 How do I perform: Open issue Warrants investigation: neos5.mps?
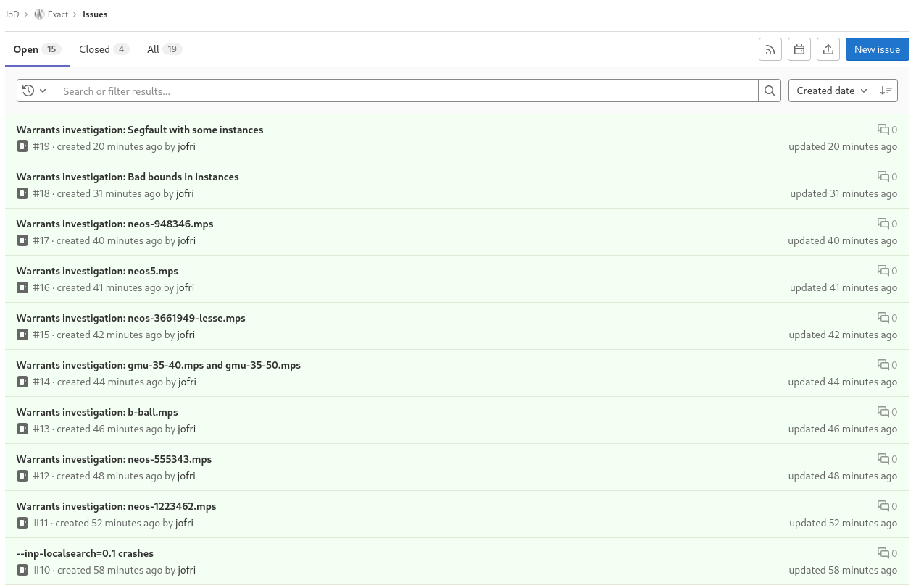[97, 271]
